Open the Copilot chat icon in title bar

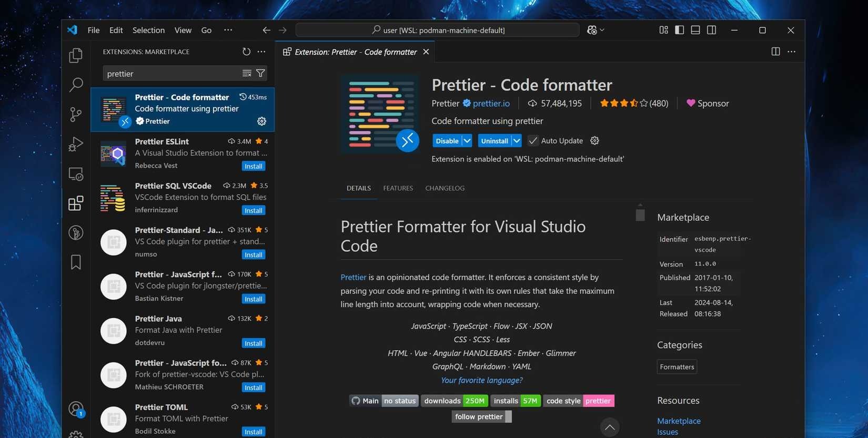(592, 30)
